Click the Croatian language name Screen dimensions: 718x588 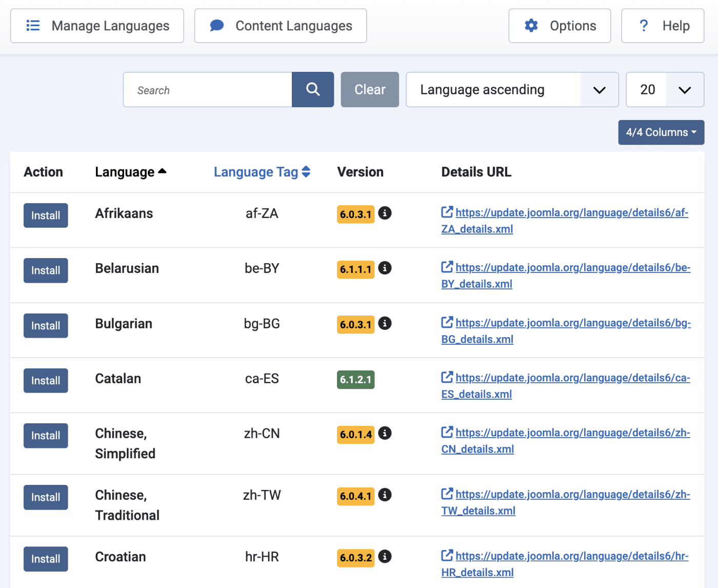[121, 557]
